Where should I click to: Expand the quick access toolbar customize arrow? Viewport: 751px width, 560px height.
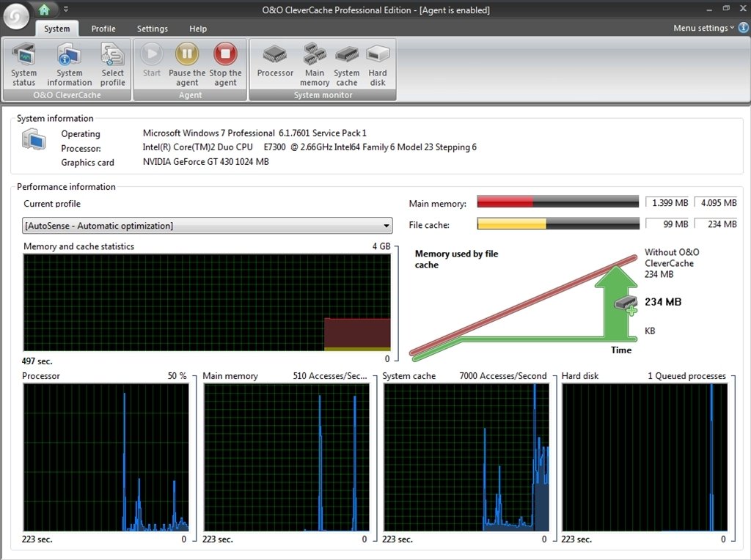click(x=65, y=9)
